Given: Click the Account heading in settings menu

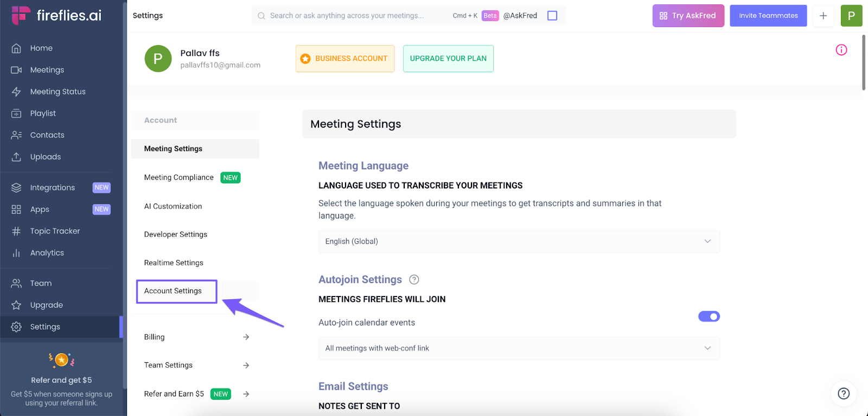Looking at the screenshot, I should (x=161, y=121).
